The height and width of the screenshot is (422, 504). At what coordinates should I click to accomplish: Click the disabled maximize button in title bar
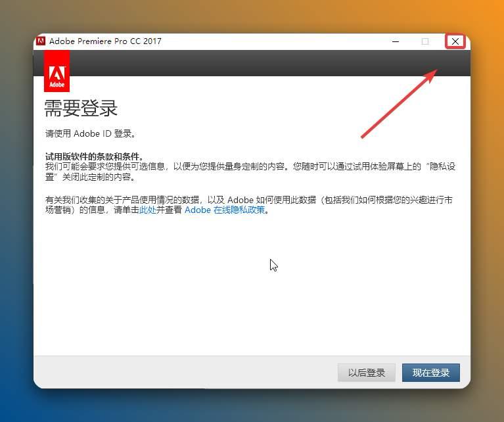click(425, 41)
